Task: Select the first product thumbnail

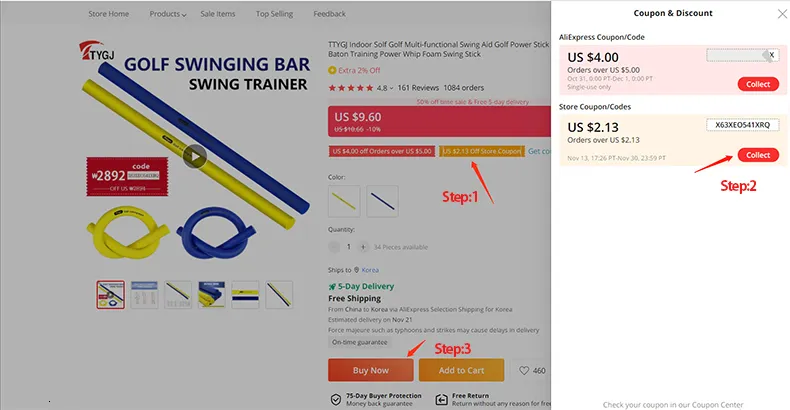Action: pos(111,295)
